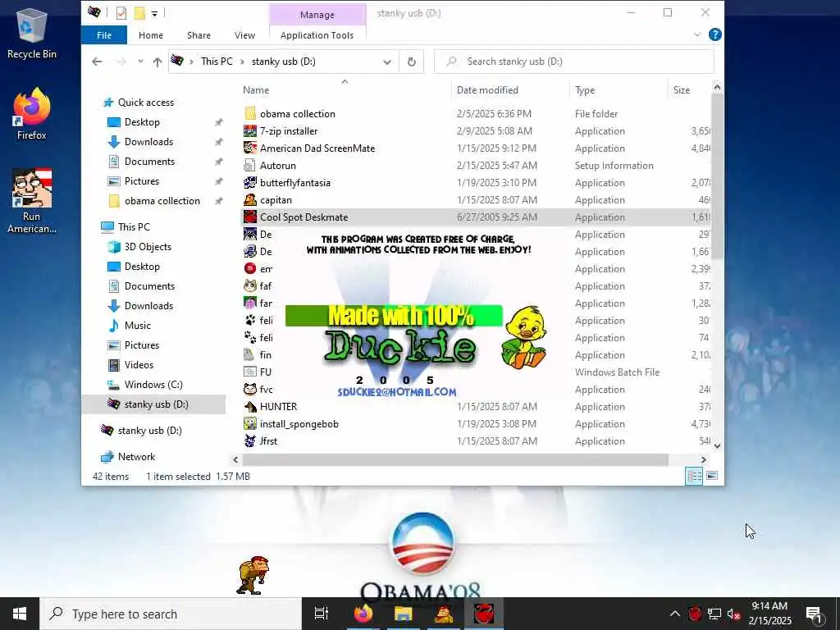Image resolution: width=840 pixels, height=630 pixels.
Task: Select Music in navigation pane
Action: click(x=138, y=326)
